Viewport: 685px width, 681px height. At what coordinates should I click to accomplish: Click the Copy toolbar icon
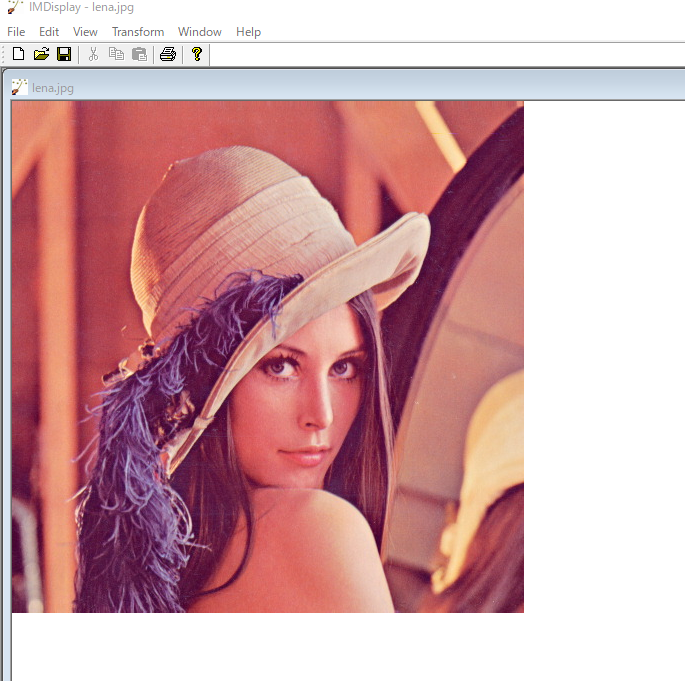116,54
